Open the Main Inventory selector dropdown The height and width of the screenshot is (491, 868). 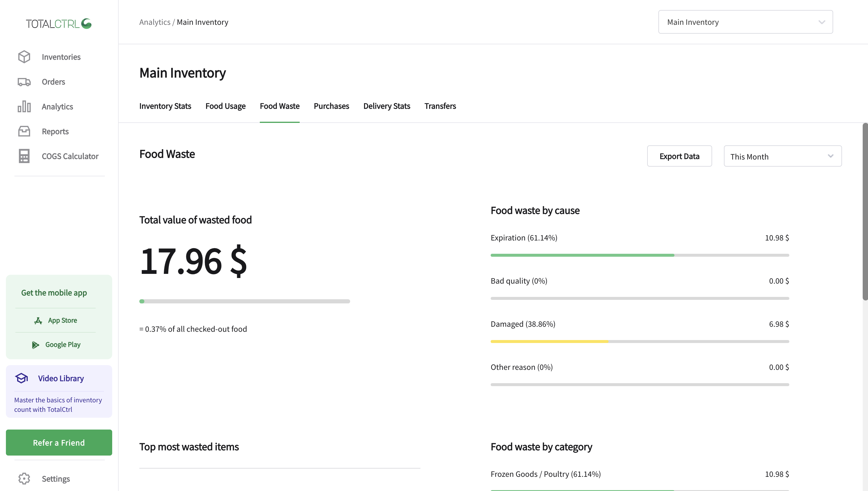pyautogui.click(x=745, y=22)
